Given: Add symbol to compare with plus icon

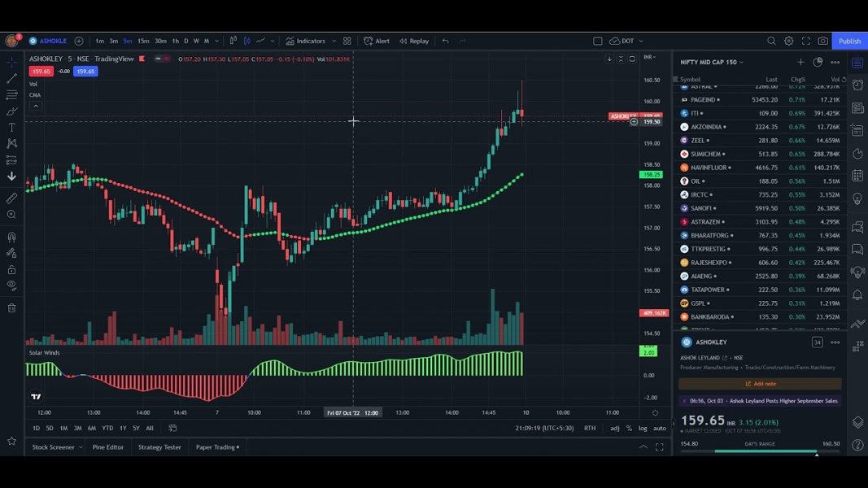Looking at the screenshot, I should point(79,41).
